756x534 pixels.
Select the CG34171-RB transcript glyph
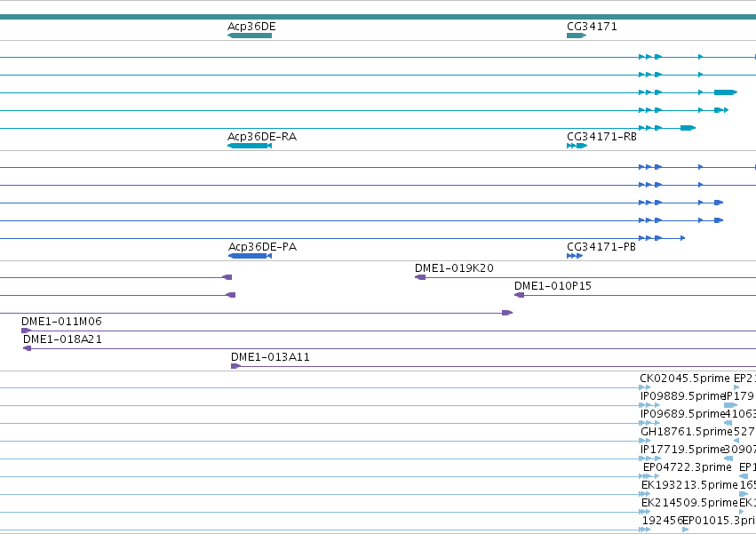577,146
